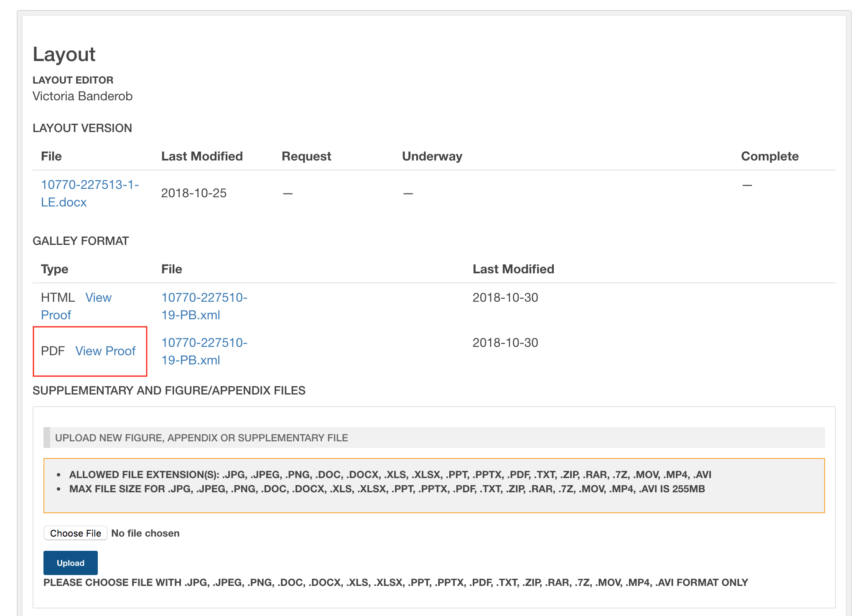866x616 pixels.
Task: Open the 10770-227513-1-LE.docx layout file
Action: click(x=89, y=185)
